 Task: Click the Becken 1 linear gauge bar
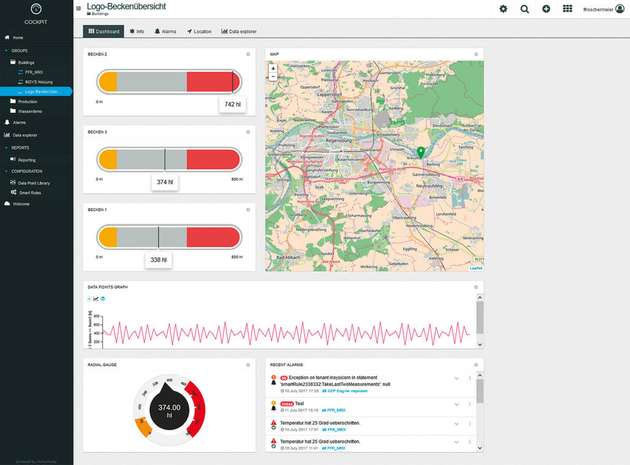click(169, 237)
